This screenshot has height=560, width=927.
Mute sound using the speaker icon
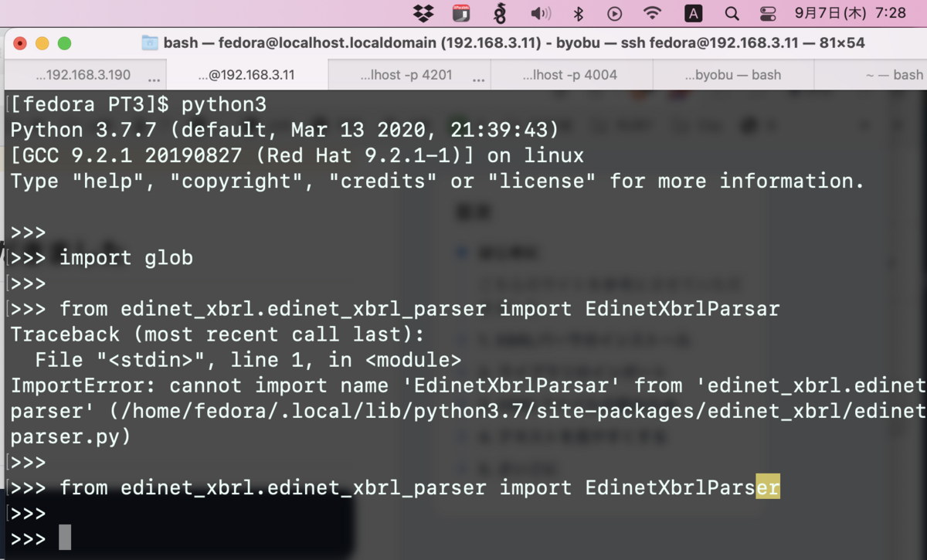click(x=541, y=12)
